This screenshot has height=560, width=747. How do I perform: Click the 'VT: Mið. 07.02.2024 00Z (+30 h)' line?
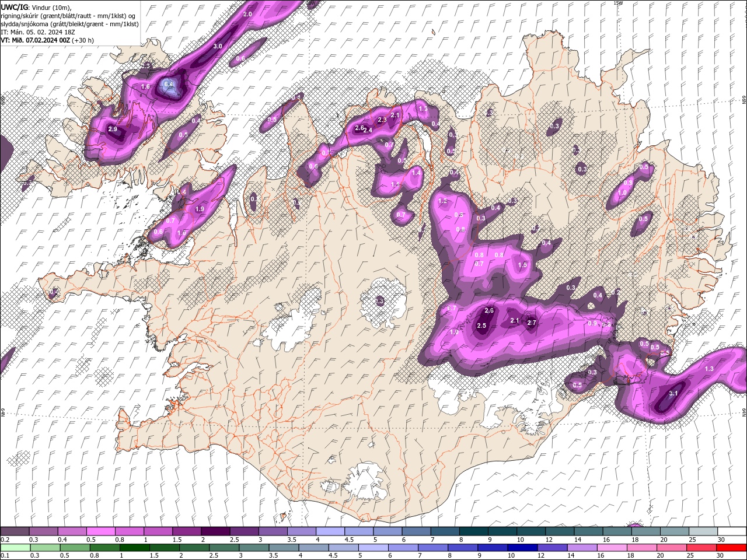point(47,40)
